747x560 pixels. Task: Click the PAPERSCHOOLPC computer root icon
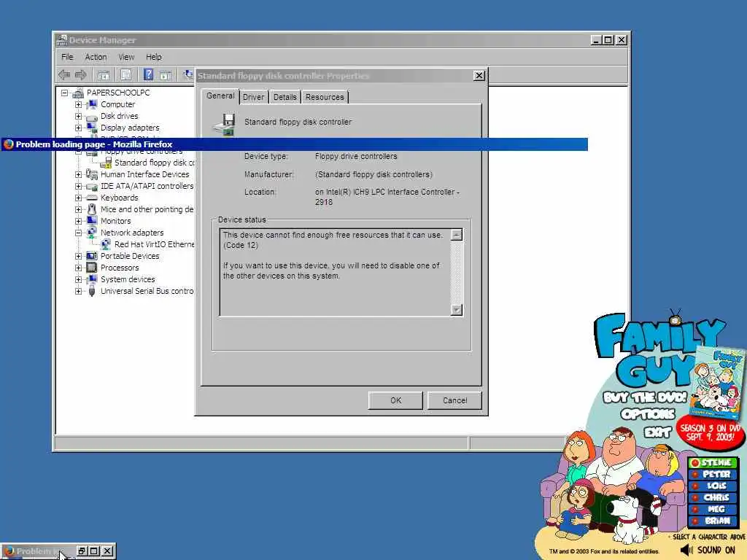(x=77, y=93)
